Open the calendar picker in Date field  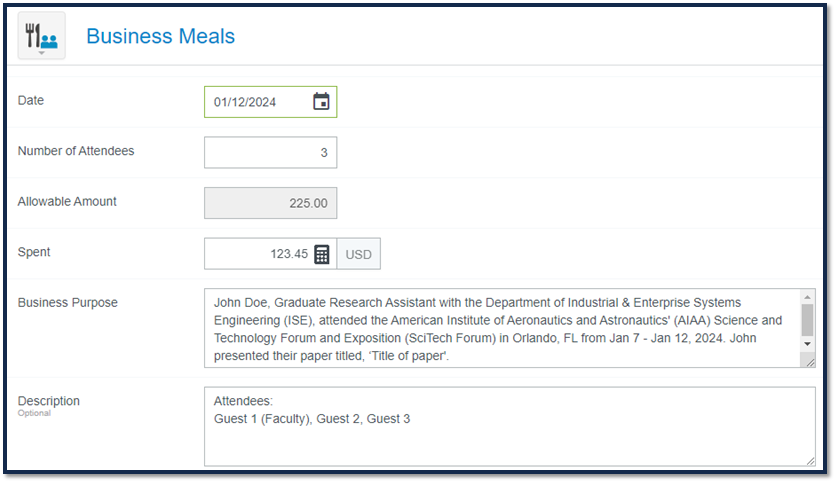coord(321,101)
